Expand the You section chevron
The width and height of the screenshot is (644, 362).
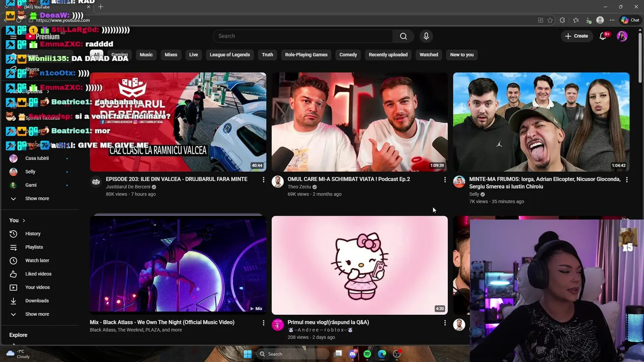tap(23, 221)
